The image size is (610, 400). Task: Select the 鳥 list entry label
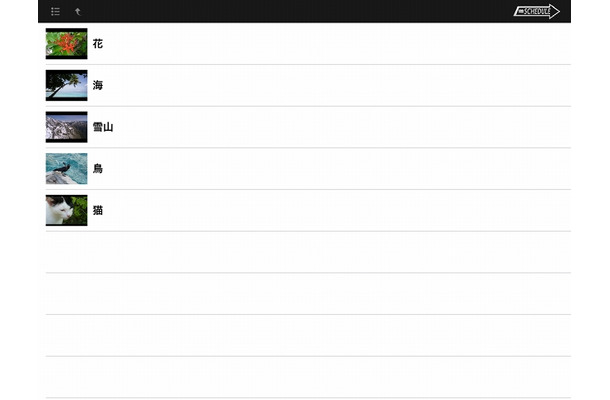point(98,168)
